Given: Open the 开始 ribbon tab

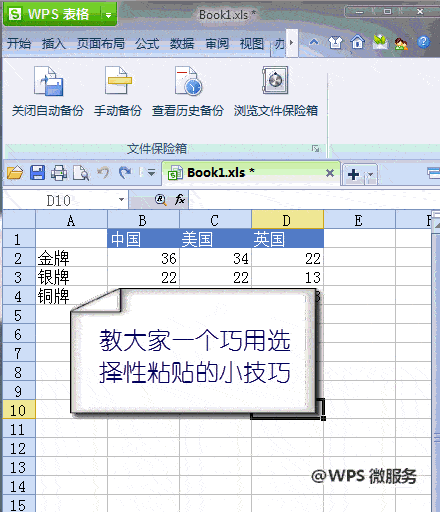Looking at the screenshot, I should pos(19,44).
